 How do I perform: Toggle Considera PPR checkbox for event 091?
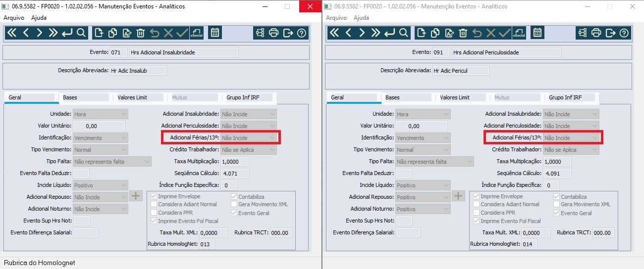(x=477, y=213)
